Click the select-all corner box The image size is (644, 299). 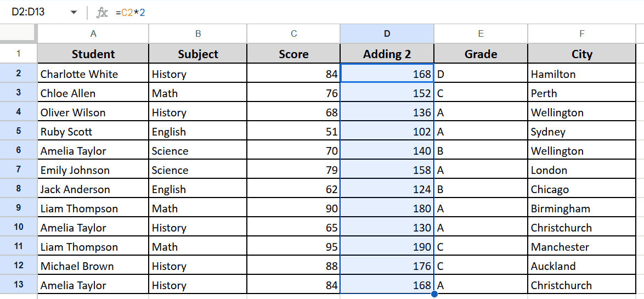coord(19,33)
